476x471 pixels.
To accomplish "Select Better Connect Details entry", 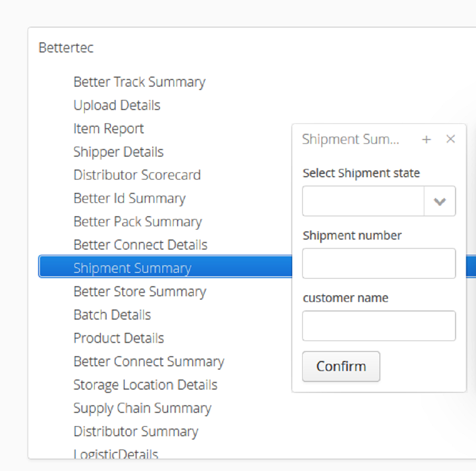I will 140,245.
